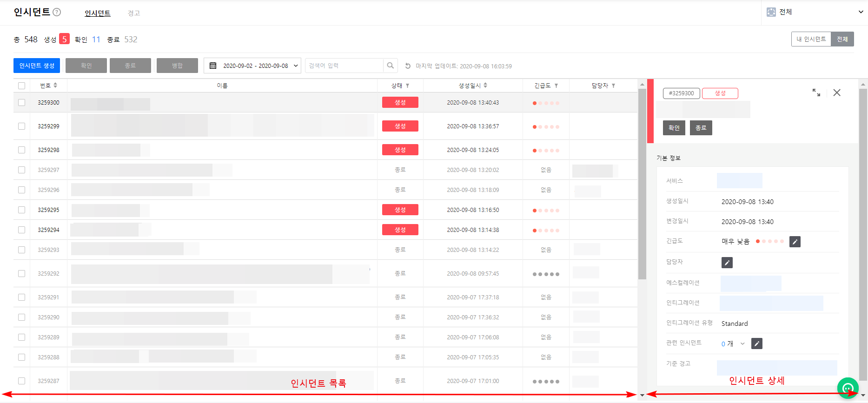
Task: Edit 관련 인시던트 with pencil icon
Action: (x=756, y=344)
